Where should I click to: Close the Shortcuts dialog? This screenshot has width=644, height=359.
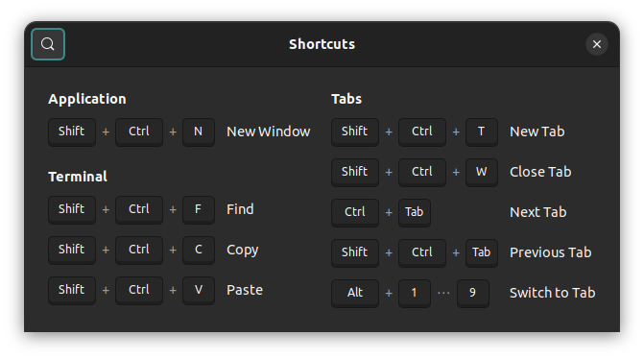click(x=596, y=44)
